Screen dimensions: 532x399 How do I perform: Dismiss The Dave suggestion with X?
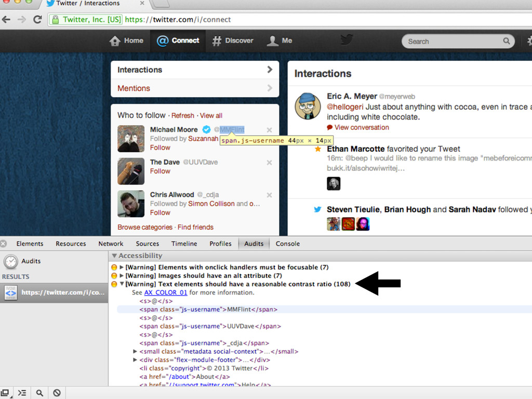(x=270, y=163)
